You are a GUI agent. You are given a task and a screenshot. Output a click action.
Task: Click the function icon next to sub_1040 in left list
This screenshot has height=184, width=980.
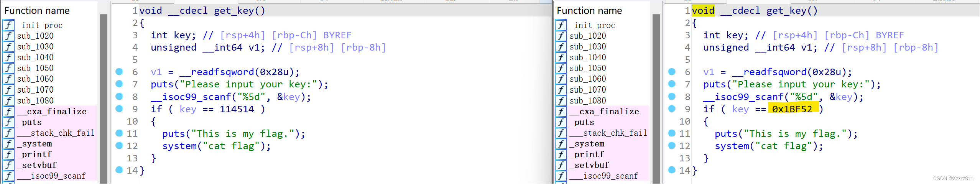[x=8, y=58]
